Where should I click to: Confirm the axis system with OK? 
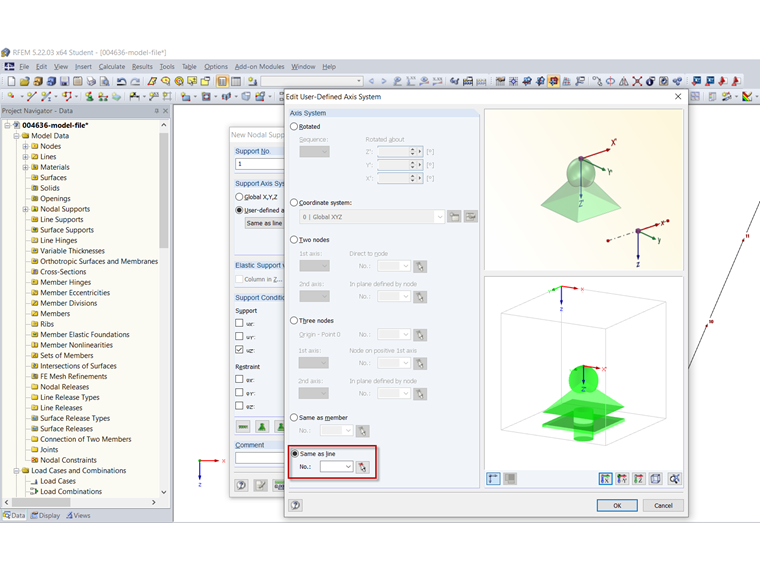[617, 506]
